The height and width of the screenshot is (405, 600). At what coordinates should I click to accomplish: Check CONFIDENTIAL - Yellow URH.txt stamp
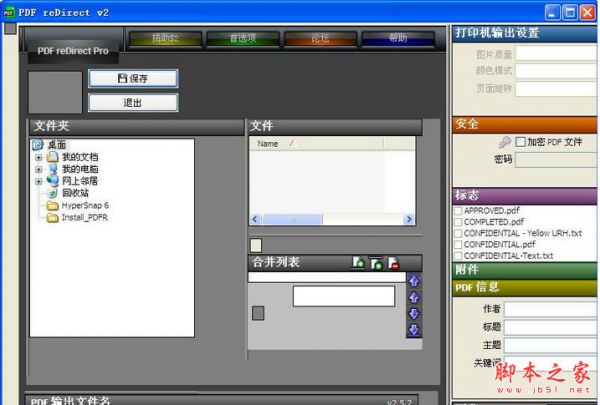(x=458, y=233)
